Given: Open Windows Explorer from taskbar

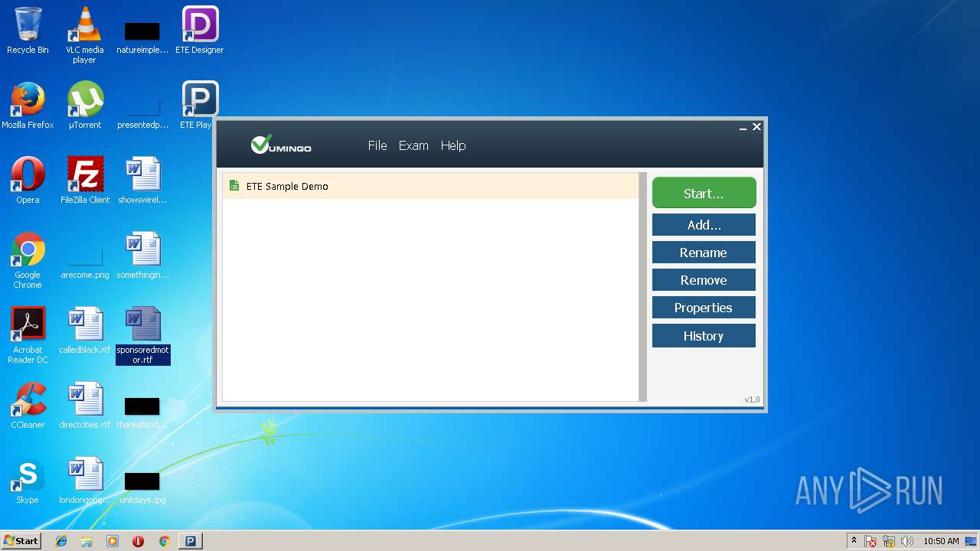Looking at the screenshot, I should click(x=87, y=541).
